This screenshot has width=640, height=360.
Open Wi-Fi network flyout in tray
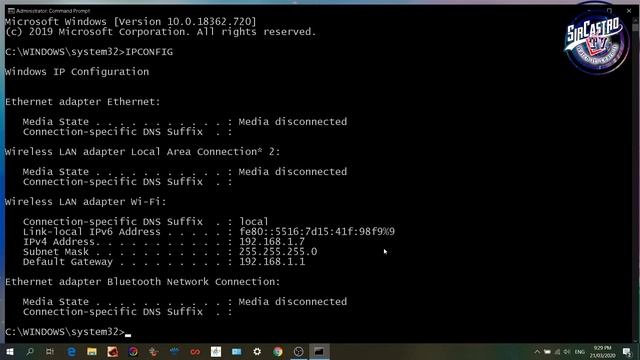pos(557,352)
